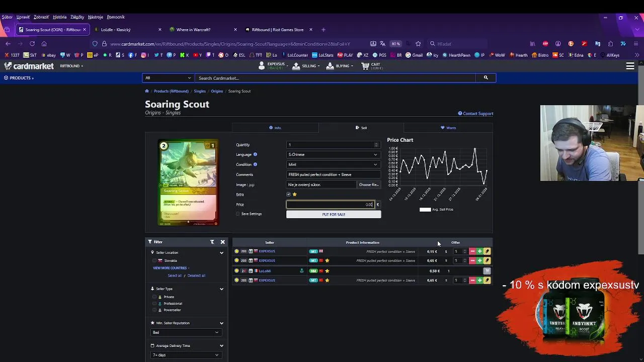Collapse the Min. Seller Reputation section

coord(221,323)
